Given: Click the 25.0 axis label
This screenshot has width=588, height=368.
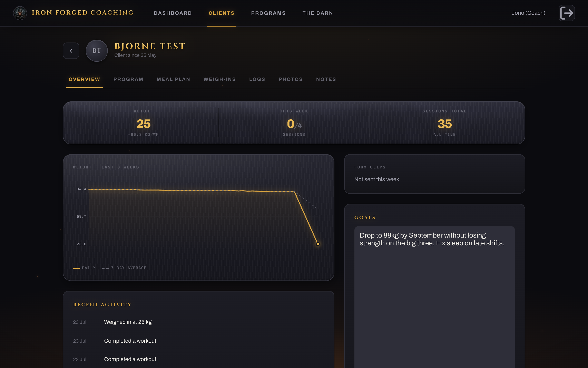Looking at the screenshot, I should point(81,244).
